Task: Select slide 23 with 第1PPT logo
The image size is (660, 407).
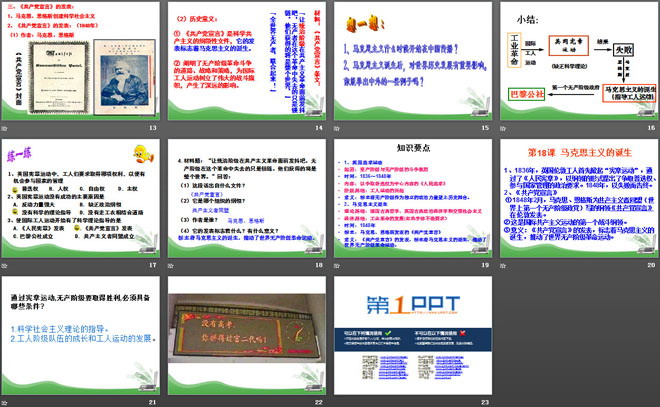Action: coord(408,337)
